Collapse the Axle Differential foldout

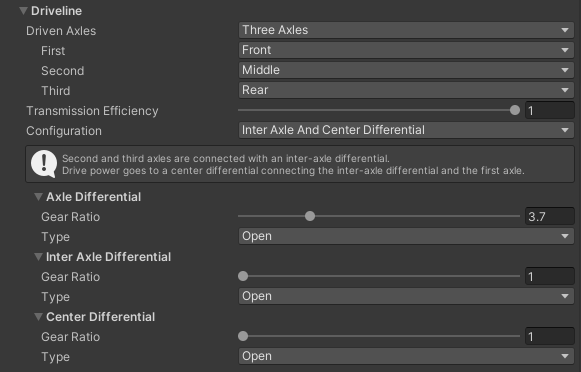tap(38, 197)
